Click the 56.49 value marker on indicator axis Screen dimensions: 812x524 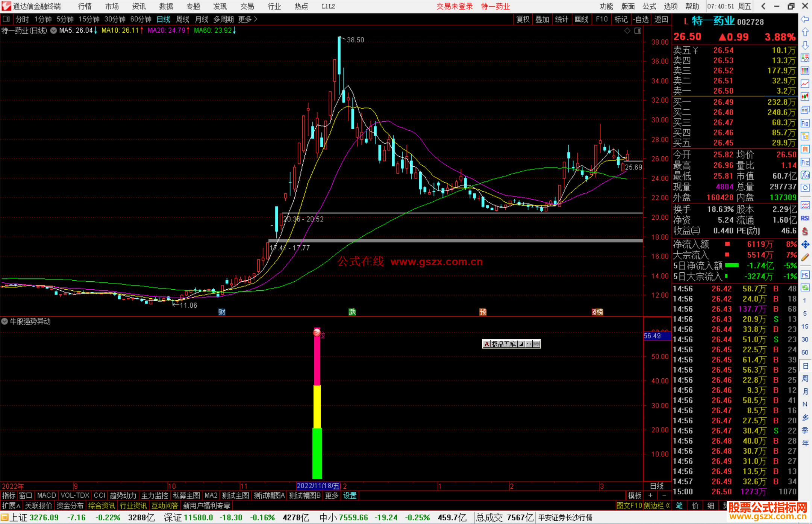(x=656, y=336)
